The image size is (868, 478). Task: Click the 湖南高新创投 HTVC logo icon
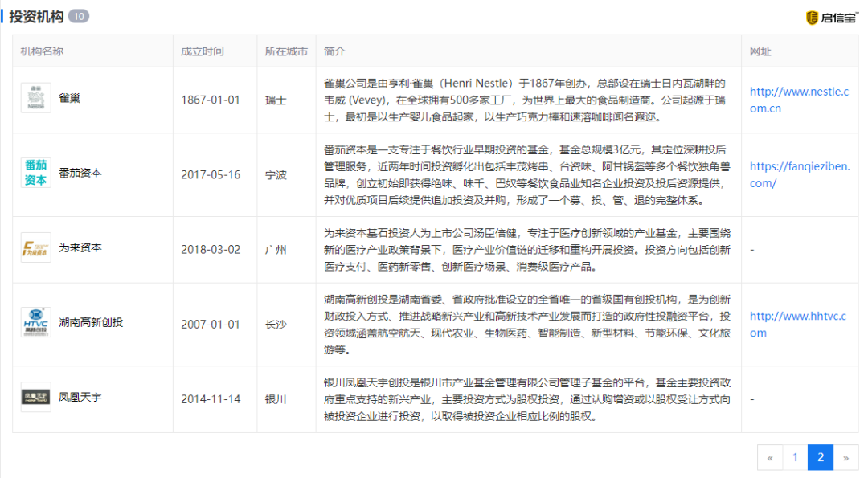click(36, 322)
